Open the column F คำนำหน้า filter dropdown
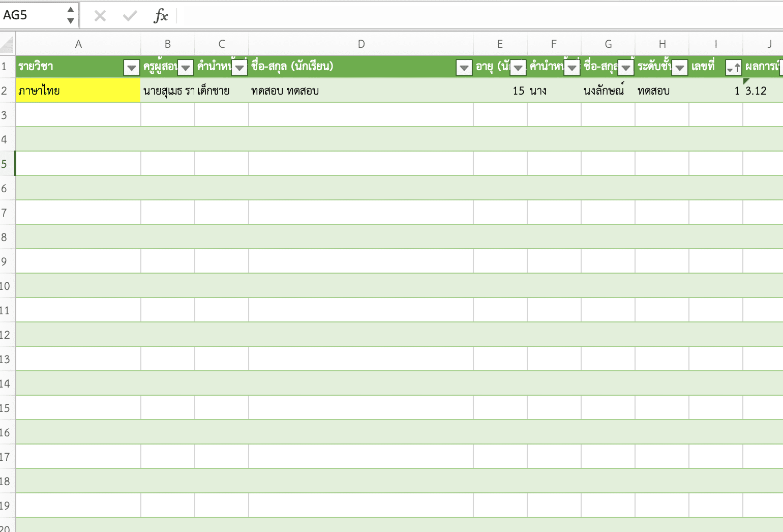 [572, 67]
